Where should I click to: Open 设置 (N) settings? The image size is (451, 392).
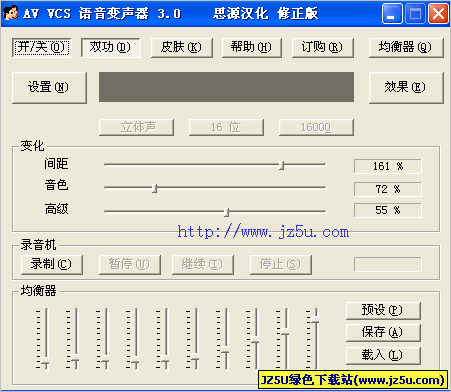(49, 87)
